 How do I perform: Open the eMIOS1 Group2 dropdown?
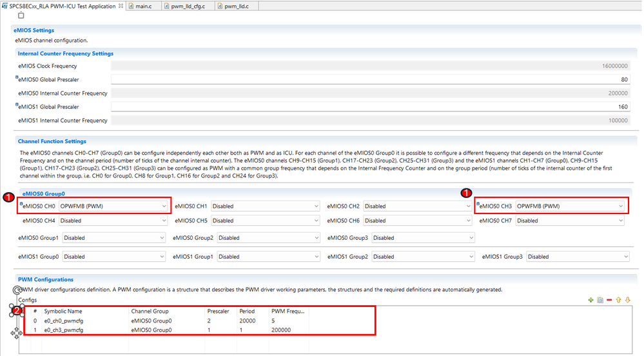click(423, 257)
